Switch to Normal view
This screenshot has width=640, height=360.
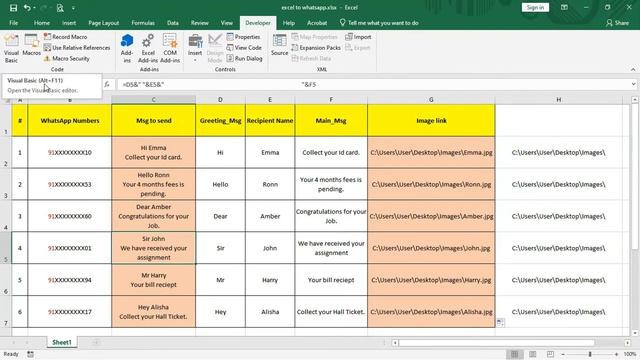[x=515, y=354]
